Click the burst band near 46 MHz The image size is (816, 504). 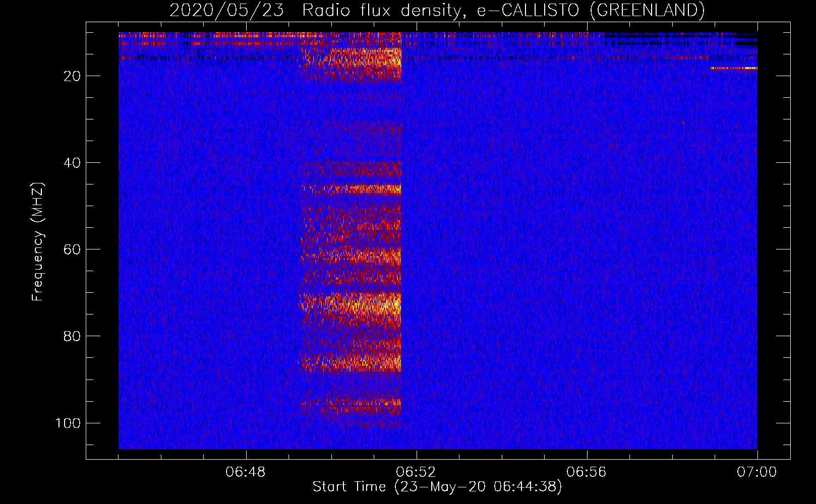(x=352, y=190)
